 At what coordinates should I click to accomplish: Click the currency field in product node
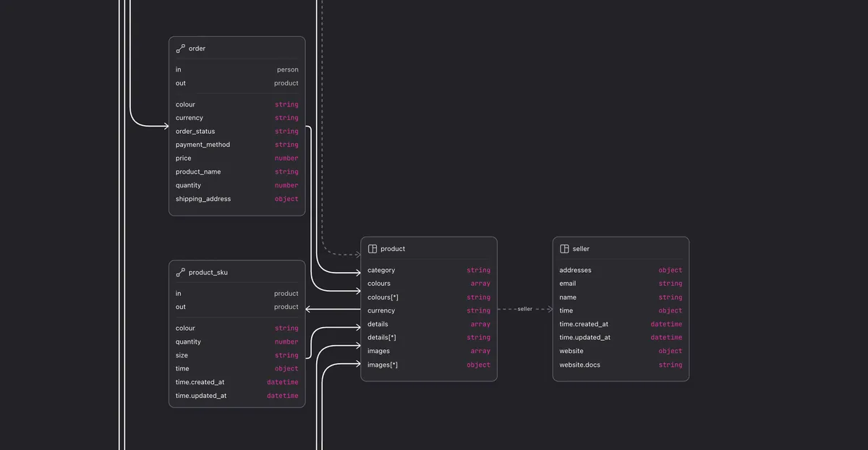(x=429, y=310)
